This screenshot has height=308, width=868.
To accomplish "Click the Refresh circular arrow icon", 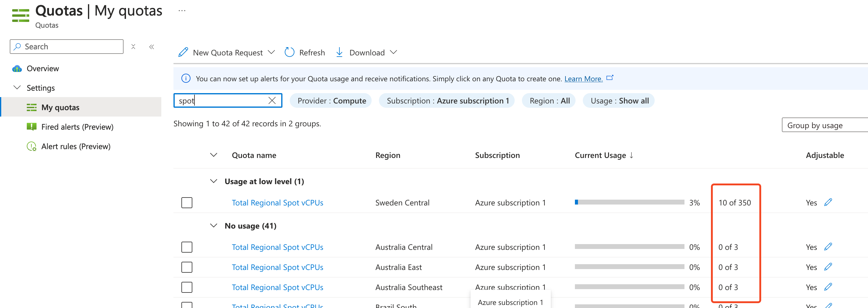I will pos(289,52).
